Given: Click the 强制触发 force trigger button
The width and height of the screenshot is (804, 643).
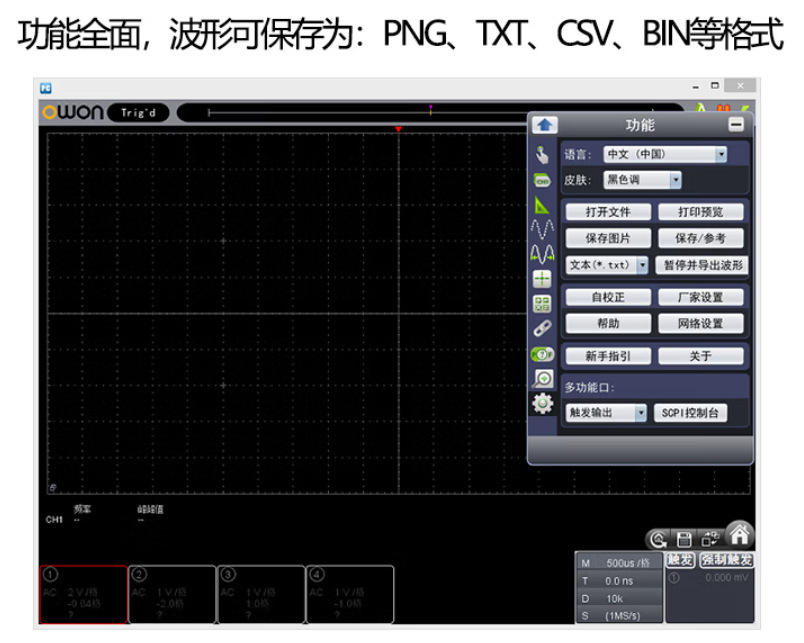Looking at the screenshot, I should click(x=727, y=559).
